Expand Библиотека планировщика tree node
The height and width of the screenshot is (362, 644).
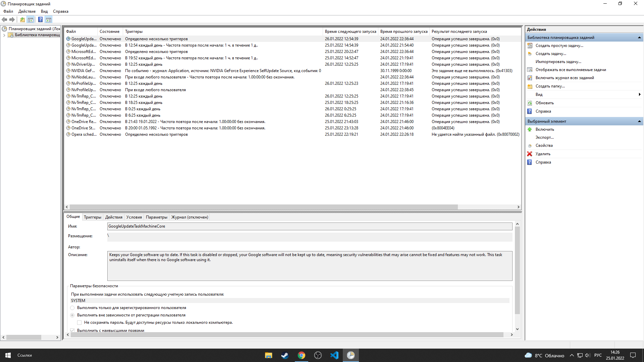pyautogui.click(x=4, y=35)
